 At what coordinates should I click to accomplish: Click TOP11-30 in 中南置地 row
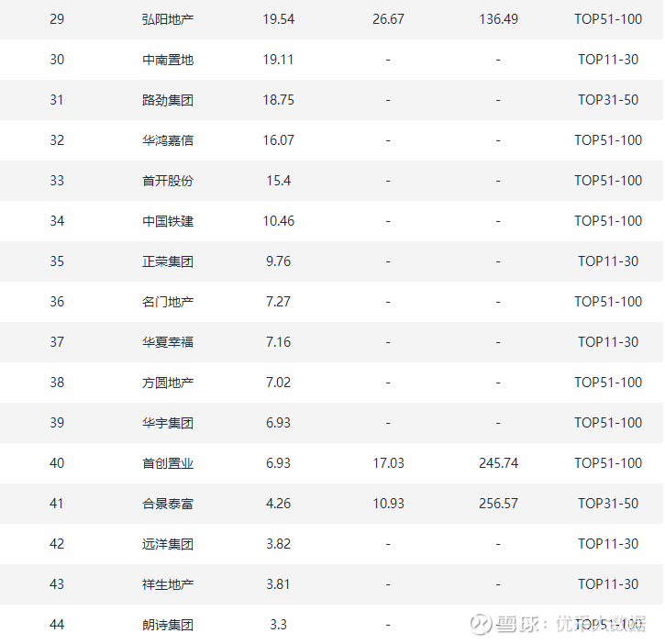608,60
